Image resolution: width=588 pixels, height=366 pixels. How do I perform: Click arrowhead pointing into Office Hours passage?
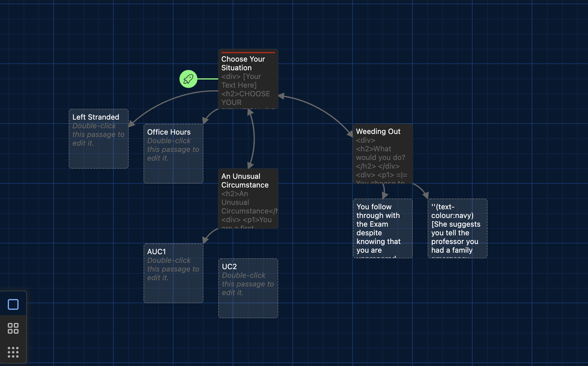point(205,121)
